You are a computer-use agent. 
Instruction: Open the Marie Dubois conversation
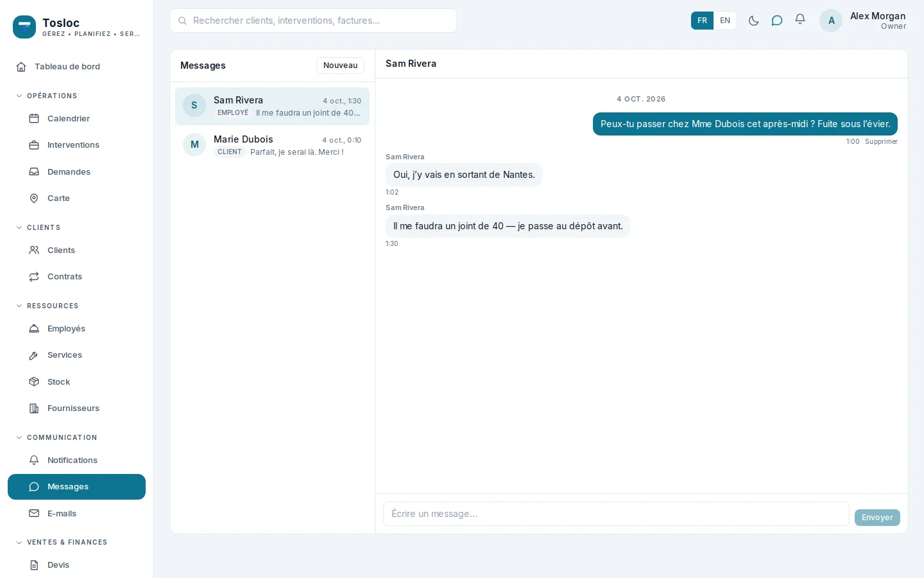coord(272,145)
